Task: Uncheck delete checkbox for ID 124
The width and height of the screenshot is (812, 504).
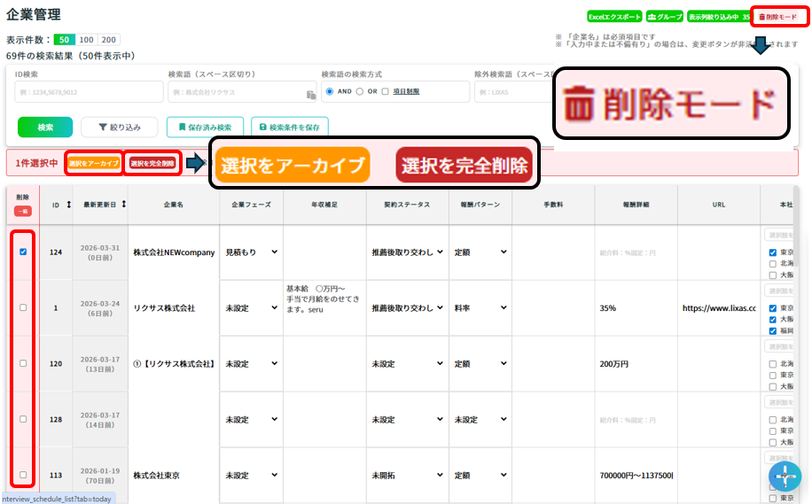Action: click(x=23, y=252)
